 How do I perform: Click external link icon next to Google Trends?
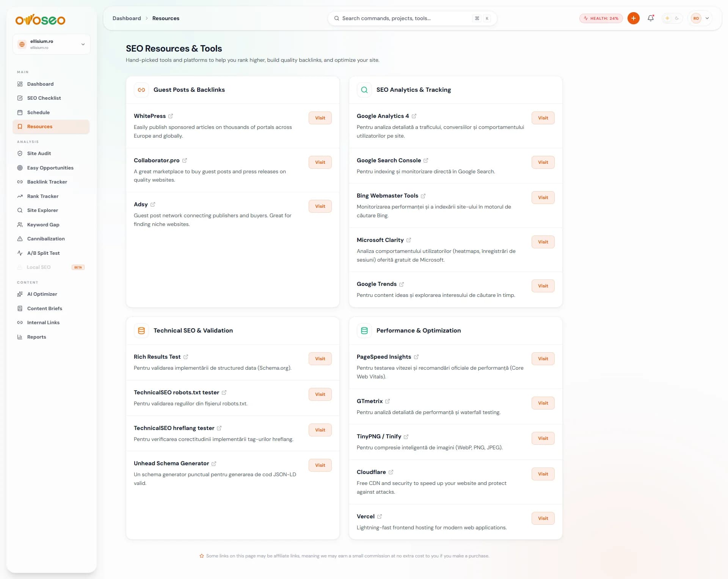pyautogui.click(x=402, y=284)
